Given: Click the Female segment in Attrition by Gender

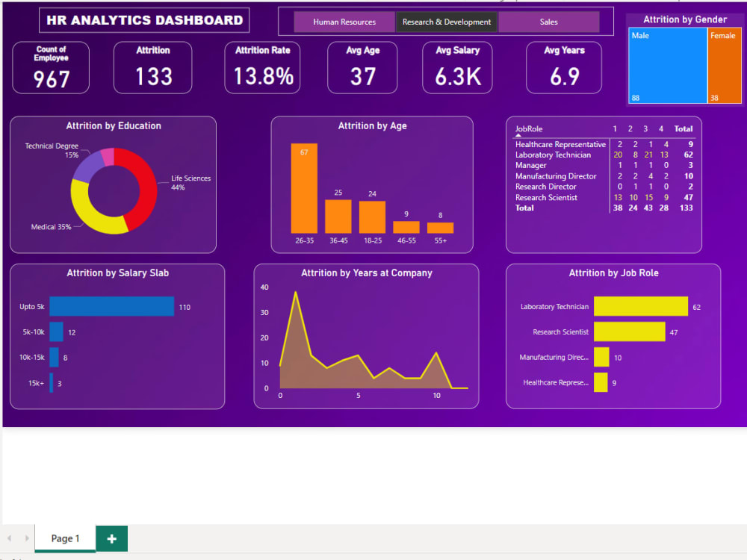Looking at the screenshot, I should pos(724,66).
